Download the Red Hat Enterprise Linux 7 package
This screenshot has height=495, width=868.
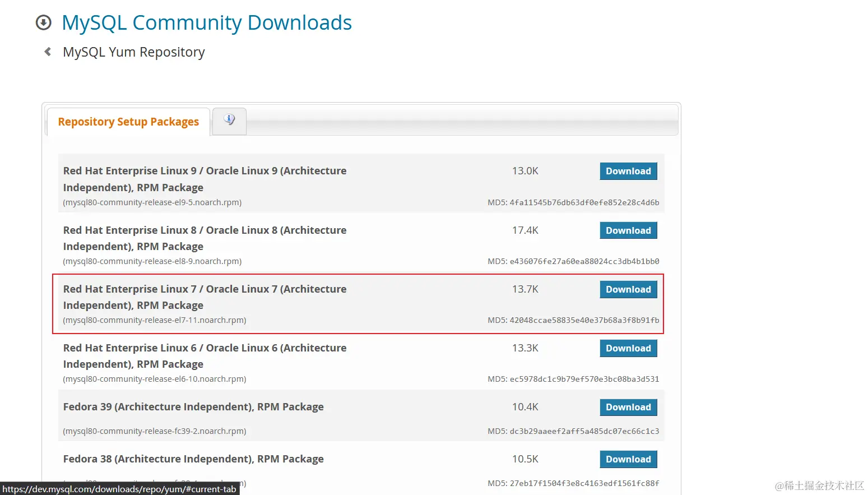(x=628, y=289)
